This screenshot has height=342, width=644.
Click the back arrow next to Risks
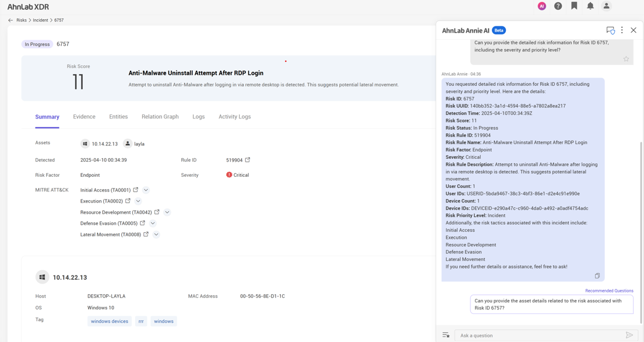coord(10,20)
